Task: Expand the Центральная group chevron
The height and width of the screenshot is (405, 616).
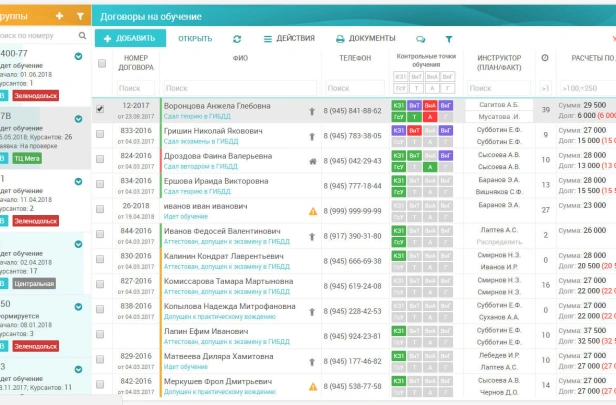Action: [78, 243]
